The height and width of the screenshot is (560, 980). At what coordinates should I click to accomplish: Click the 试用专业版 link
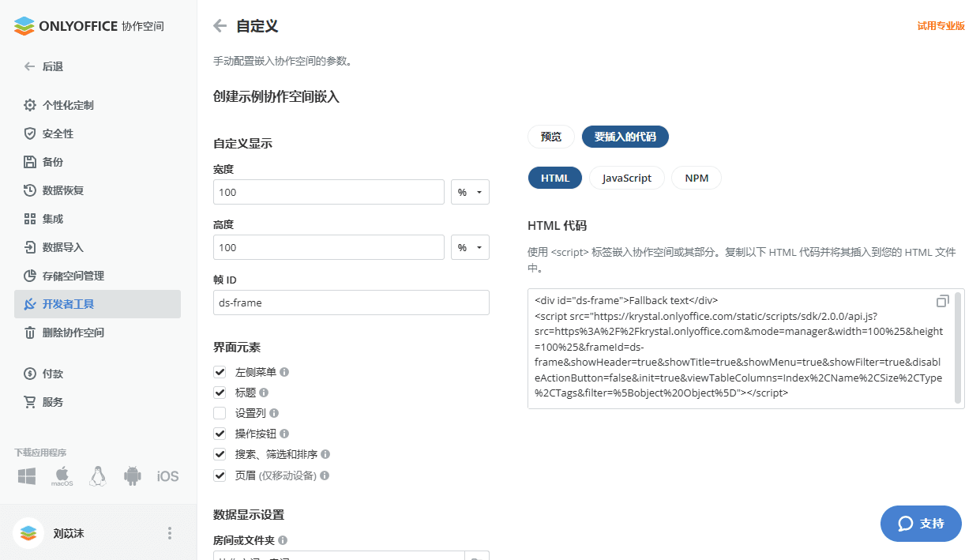click(941, 26)
